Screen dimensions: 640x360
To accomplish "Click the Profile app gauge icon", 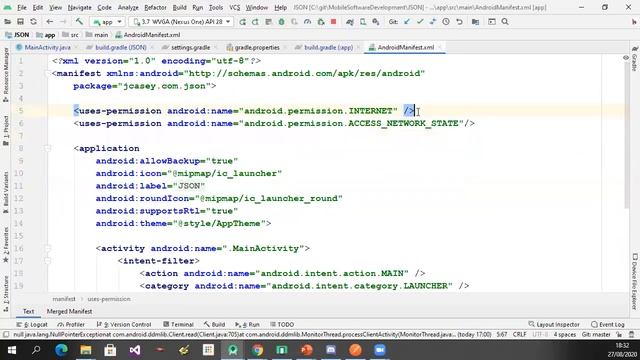I will coord(308,22).
